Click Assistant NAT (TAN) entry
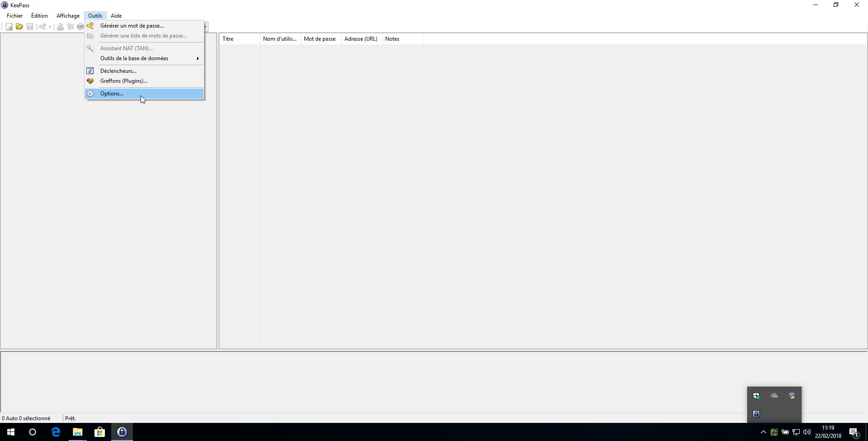The width and height of the screenshot is (868, 441). (x=145, y=48)
